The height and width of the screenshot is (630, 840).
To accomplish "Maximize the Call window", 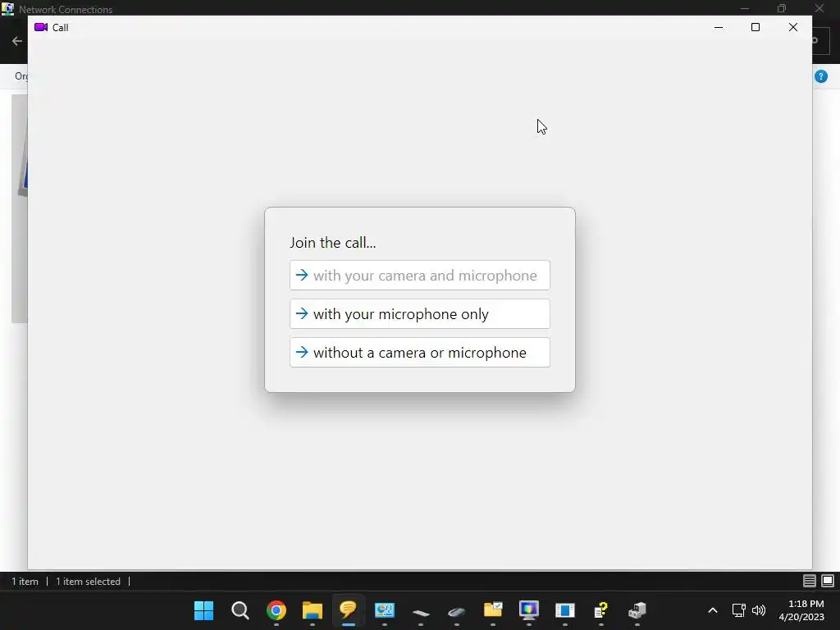I will pyautogui.click(x=756, y=27).
